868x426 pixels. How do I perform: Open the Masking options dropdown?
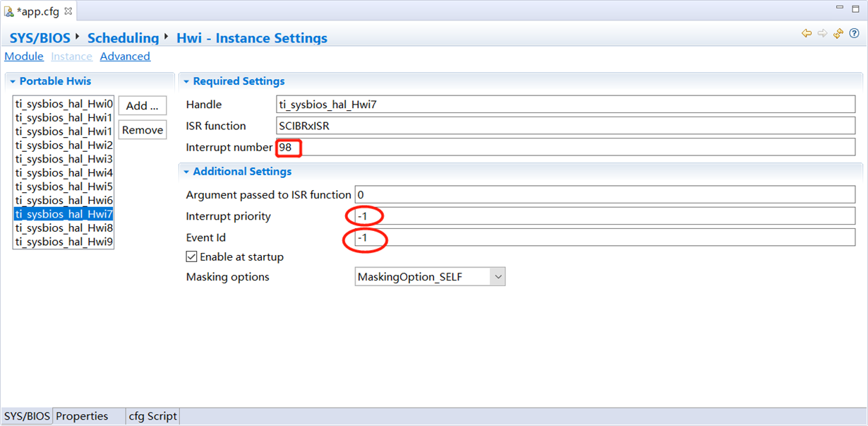click(498, 277)
